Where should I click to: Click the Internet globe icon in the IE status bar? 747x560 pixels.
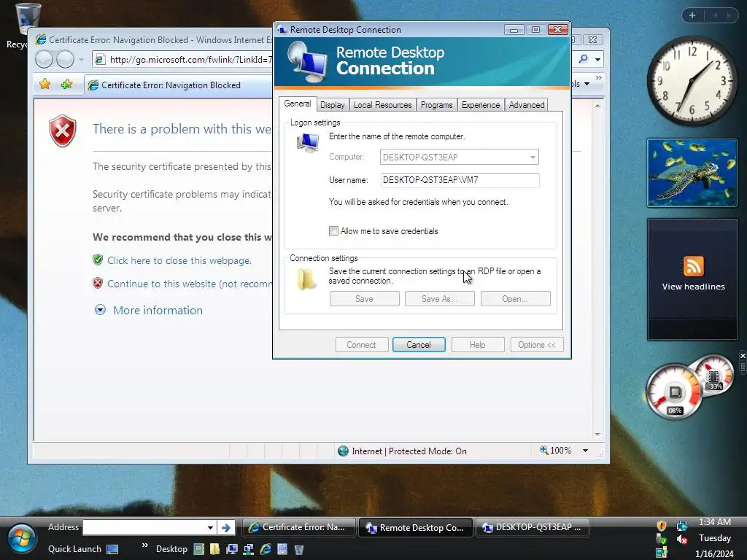343,451
